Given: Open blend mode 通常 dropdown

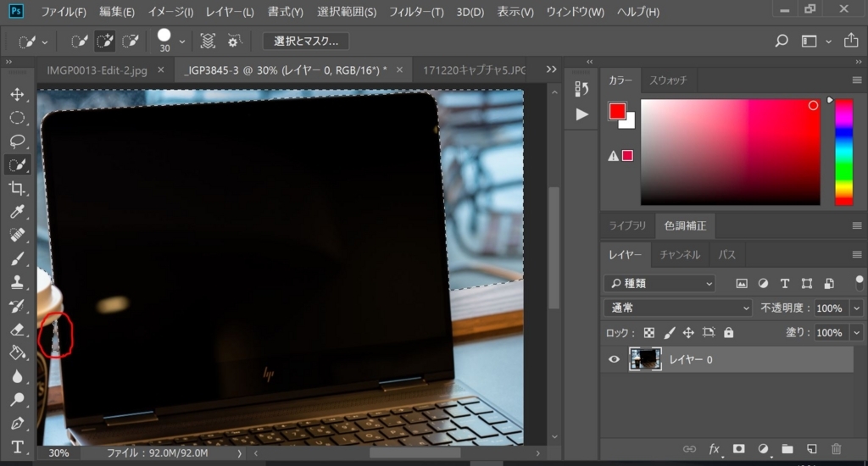Looking at the screenshot, I should tap(678, 308).
